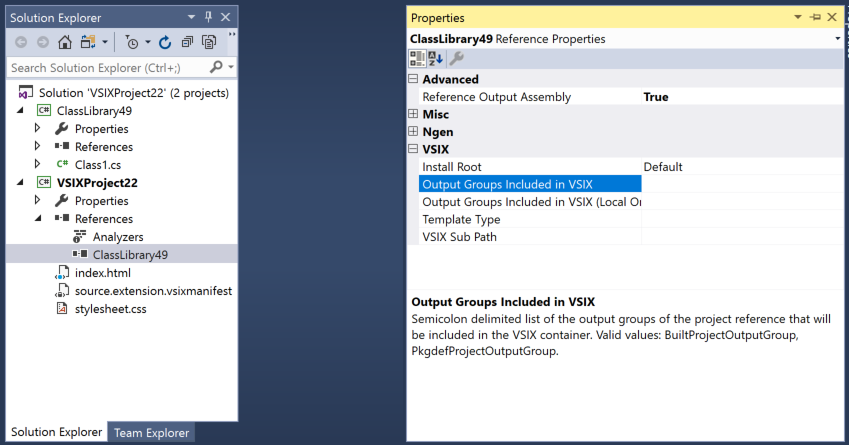Expand the Ngen category
The height and width of the screenshot is (445, 849).
tap(413, 131)
